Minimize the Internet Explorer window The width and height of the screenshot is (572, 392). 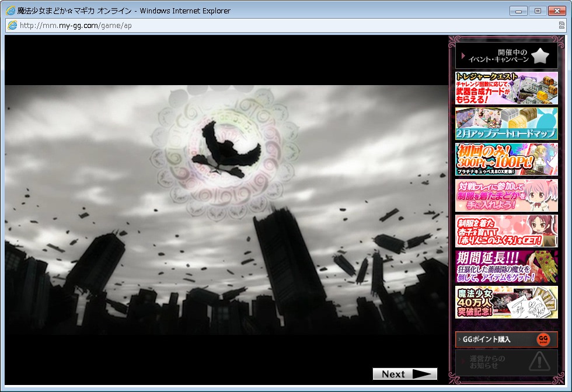[518, 11]
